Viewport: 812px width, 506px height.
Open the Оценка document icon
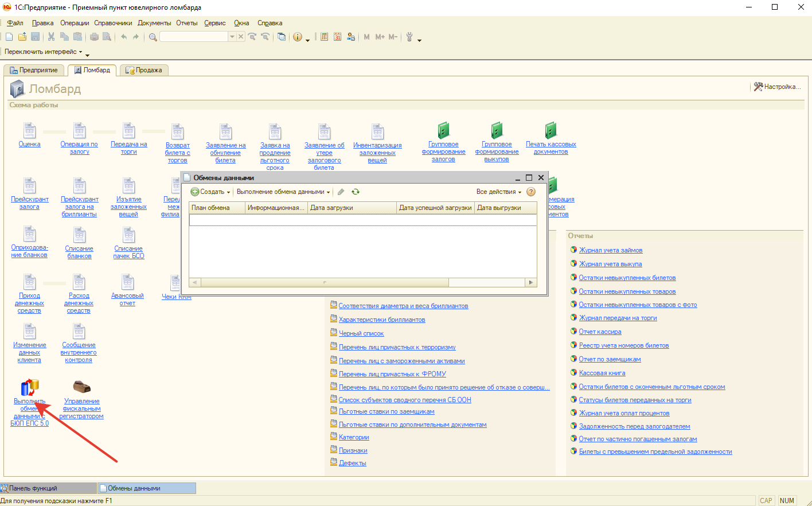tap(29, 131)
